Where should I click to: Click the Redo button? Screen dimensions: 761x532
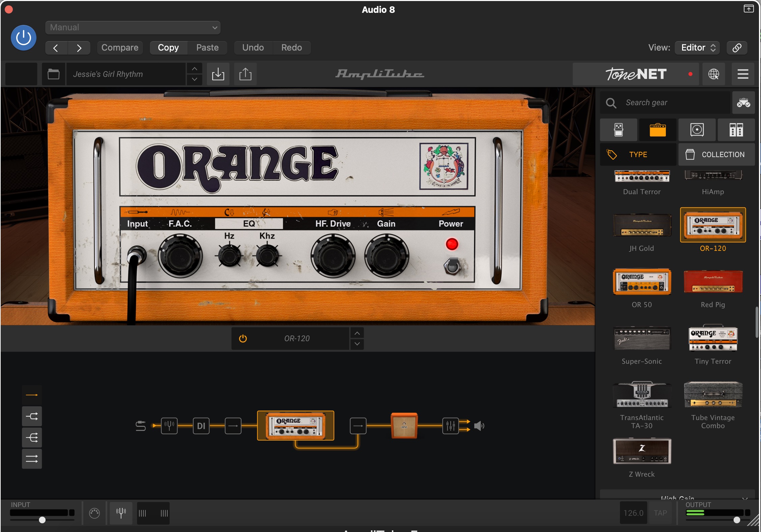[292, 48]
